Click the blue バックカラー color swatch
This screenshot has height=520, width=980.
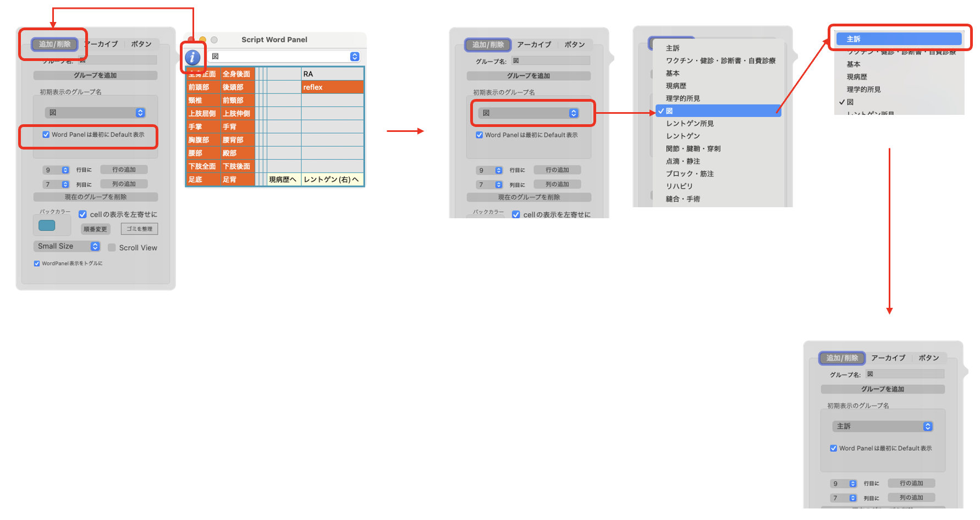pos(47,225)
